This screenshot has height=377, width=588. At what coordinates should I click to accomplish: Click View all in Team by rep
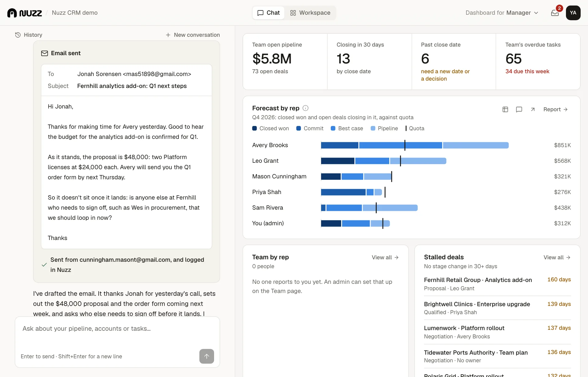385,257
